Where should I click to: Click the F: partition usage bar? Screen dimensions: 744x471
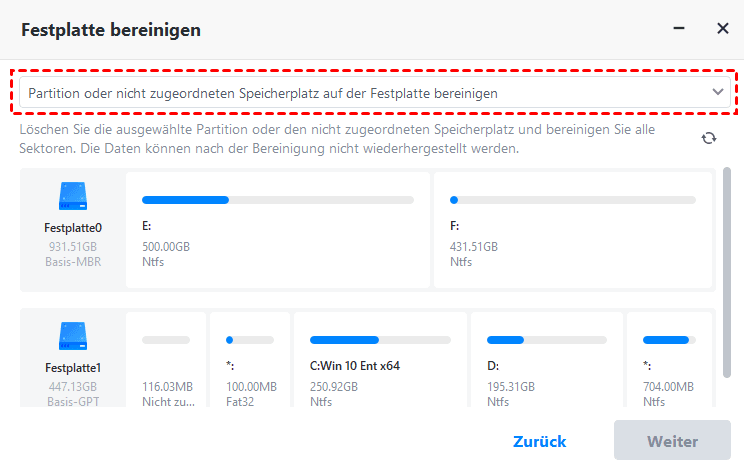pyautogui.click(x=573, y=200)
